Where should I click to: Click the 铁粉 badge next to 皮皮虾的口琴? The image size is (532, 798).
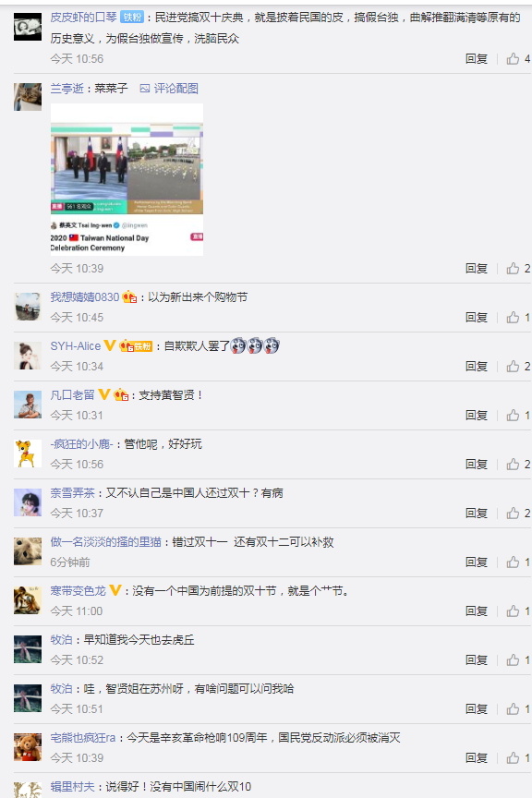click(132, 18)
